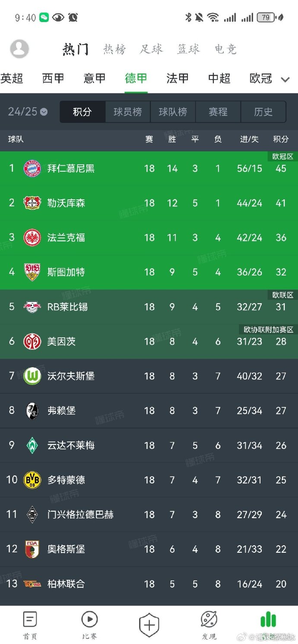Screen dimensions: 298x644
Task: Select the 英超 league tab
Action: pyautogui.click(x=12, y=78)
